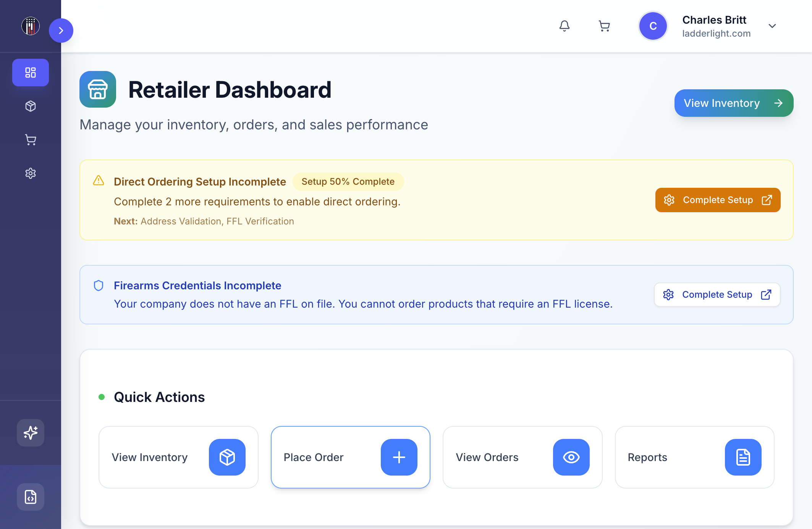Open the dashboard grid icon in sidebar

tap(31, 73)
